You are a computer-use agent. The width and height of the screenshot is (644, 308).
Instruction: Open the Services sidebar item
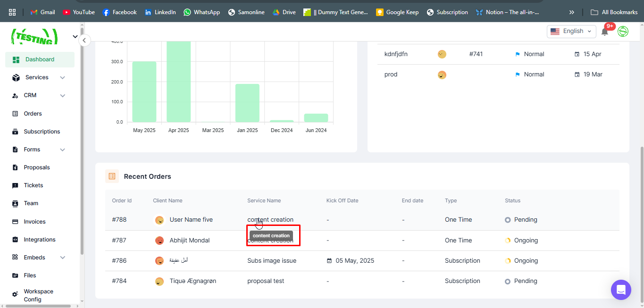[37, 77]
